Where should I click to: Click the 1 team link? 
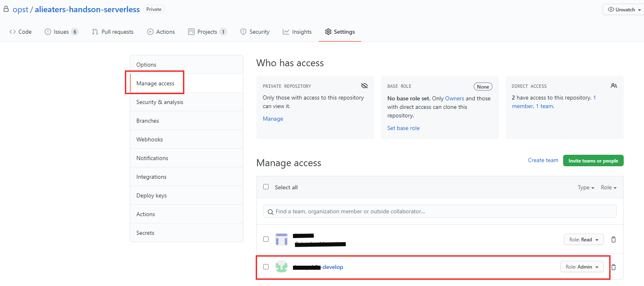(544, 106)
